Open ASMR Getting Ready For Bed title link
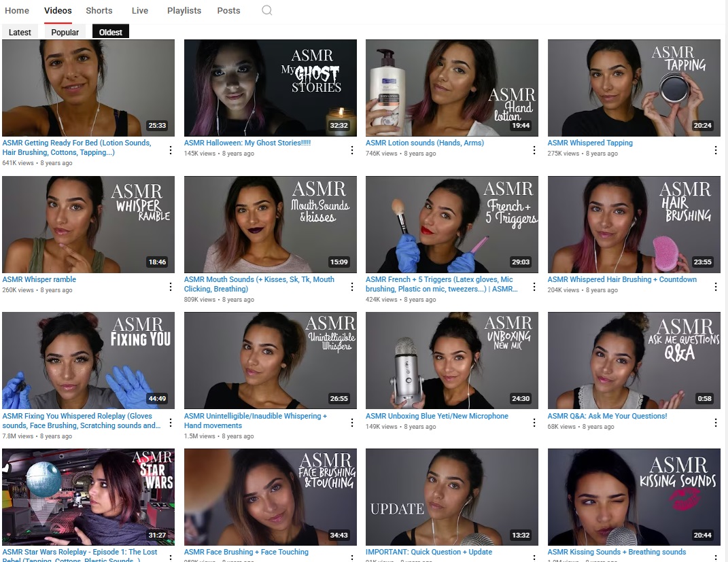The width and height of the screenshot is (728, 562). [x=77, y=147]
